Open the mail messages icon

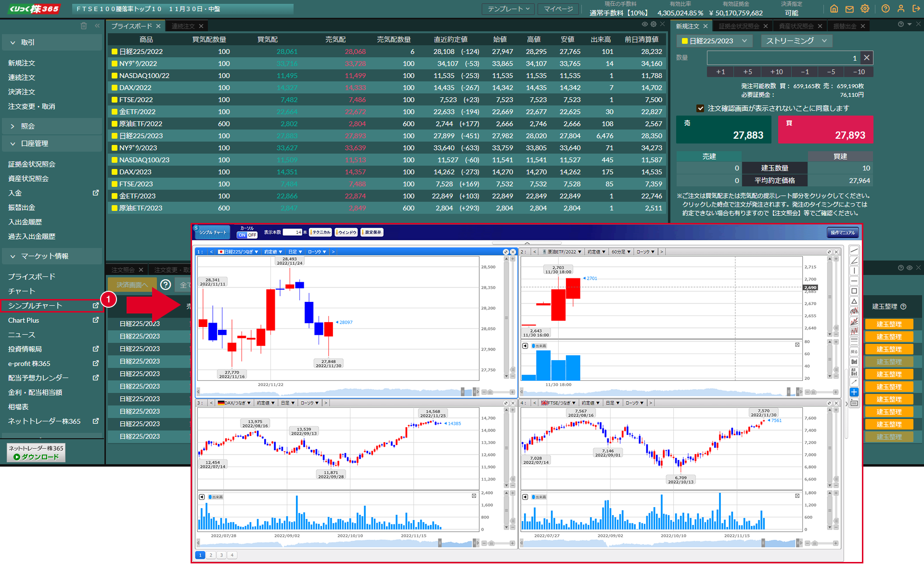pos(849,9)
